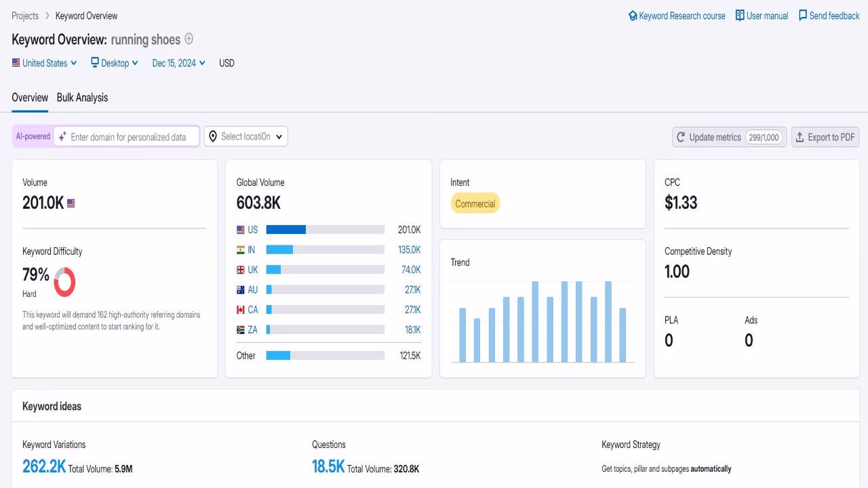Click the plus icon beside running shoes
868x488 pixels.
188,39
